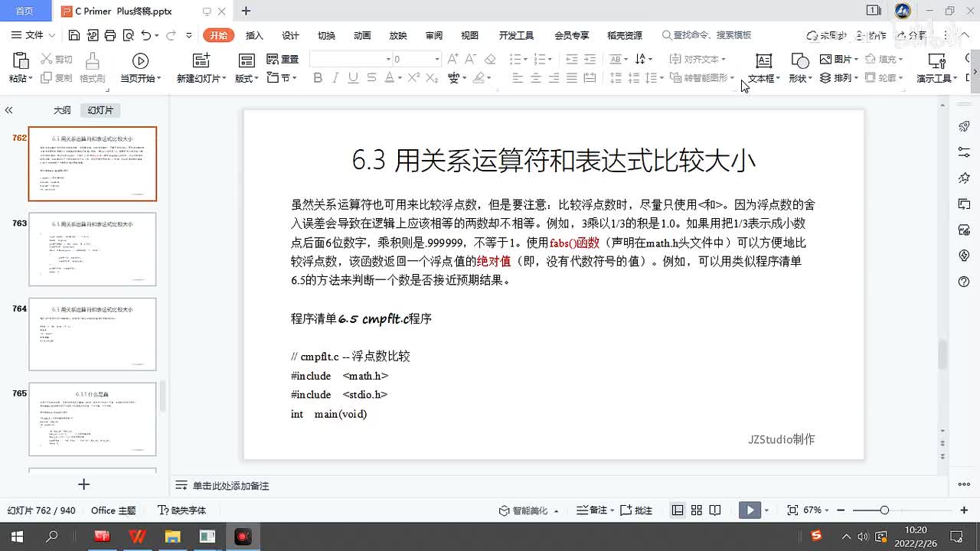Click 备注 notes button in status bar
This screenshot has width=980, height=551.
pyautogui.click(x=593, y=510)
